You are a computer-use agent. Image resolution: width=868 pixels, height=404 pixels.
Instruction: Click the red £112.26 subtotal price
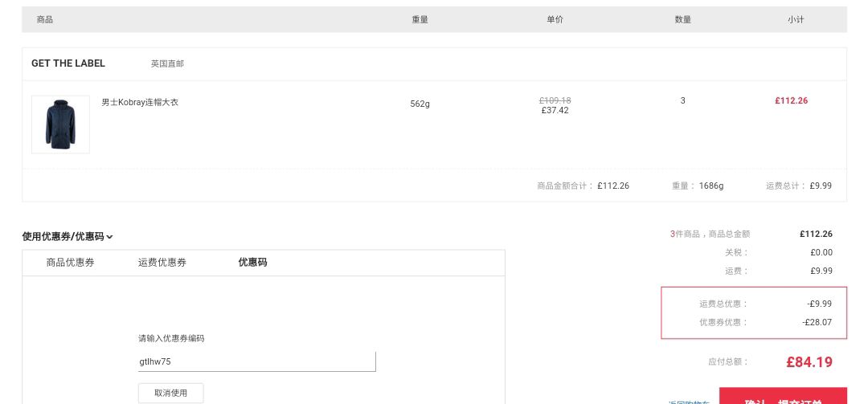point(791,101)
